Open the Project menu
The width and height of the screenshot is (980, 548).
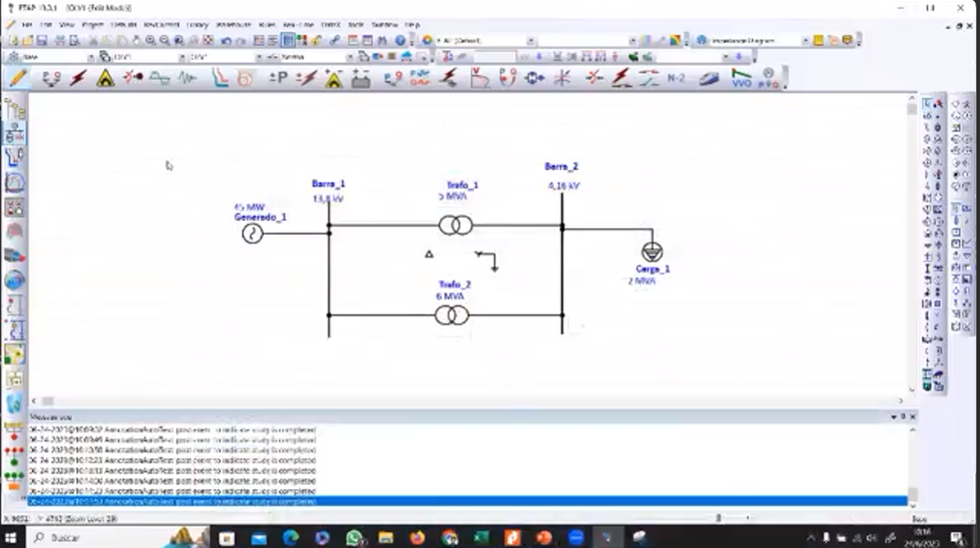(93, 24)
